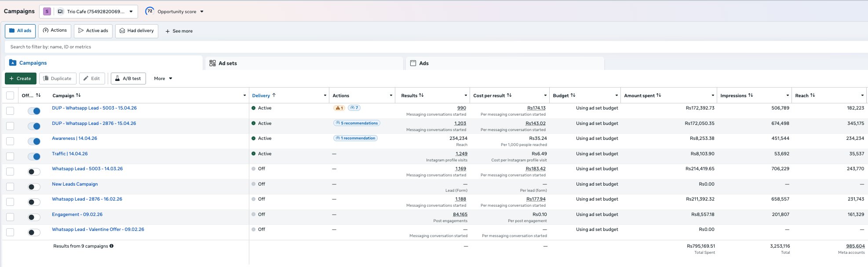This screenshot has height=267, width=868.
Task: Click cost value Rs143.02
Action: (x=536, y=123)
